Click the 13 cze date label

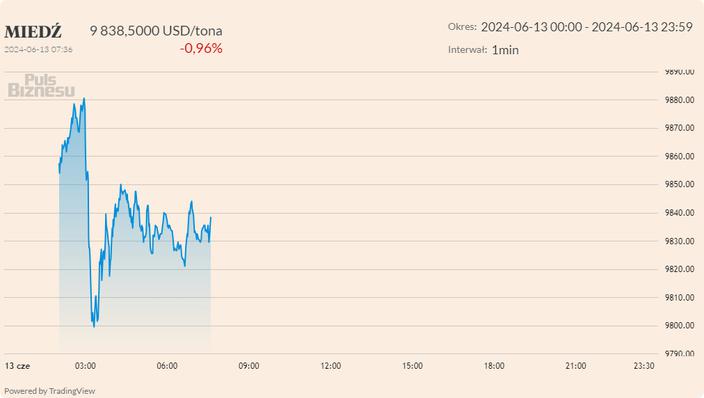[18, 366]
